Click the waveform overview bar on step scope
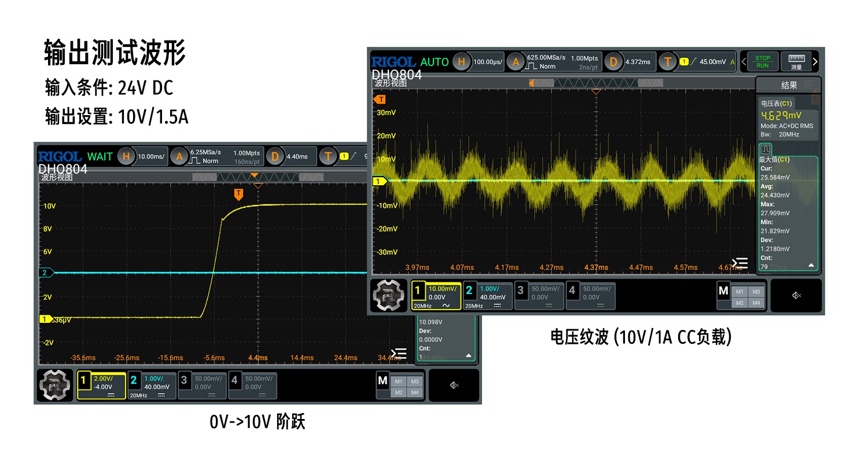Viewport: 868px width, 463px height. click(258, 177)
